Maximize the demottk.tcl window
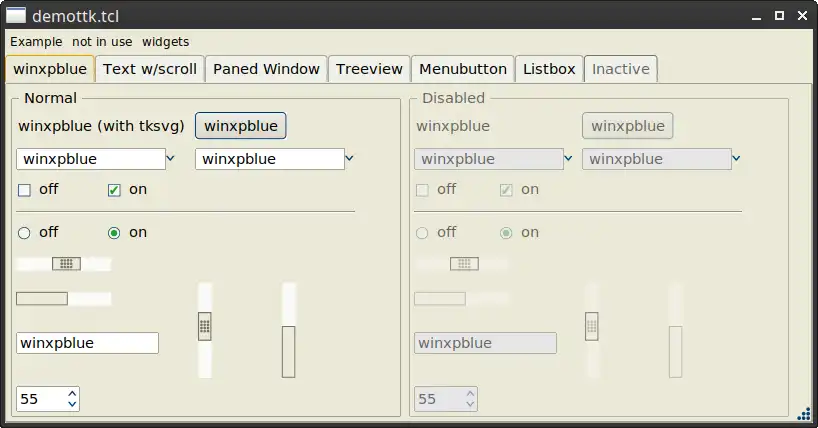Viewport: 818px width, 428px height. pos(779,17)
